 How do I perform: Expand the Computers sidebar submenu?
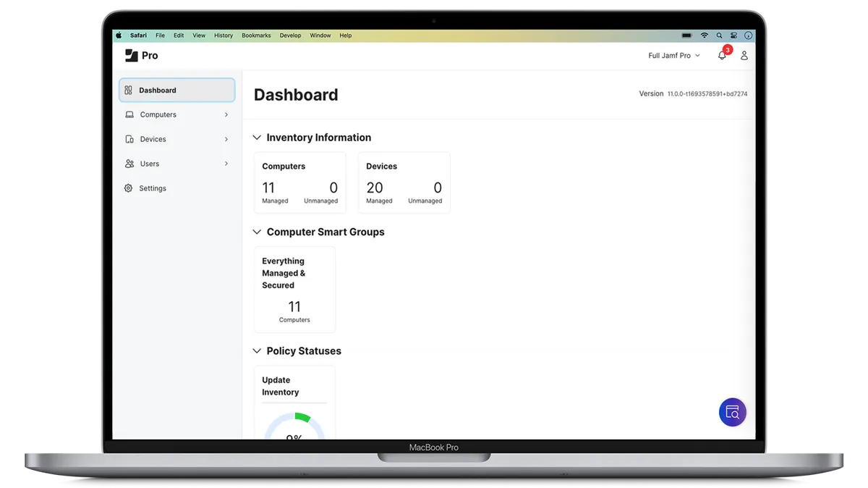pyautogui.click(x=226, y=115)
